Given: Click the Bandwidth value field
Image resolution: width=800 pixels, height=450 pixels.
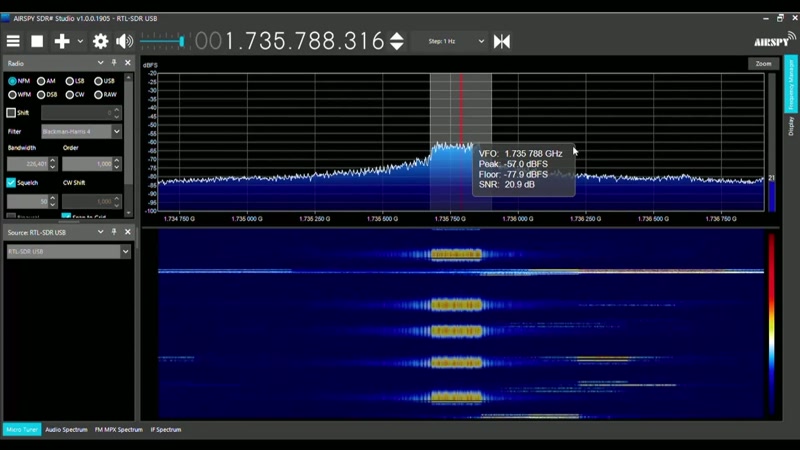Looking at the screenshot, I should pyautogui.click(x=28, y=164).
